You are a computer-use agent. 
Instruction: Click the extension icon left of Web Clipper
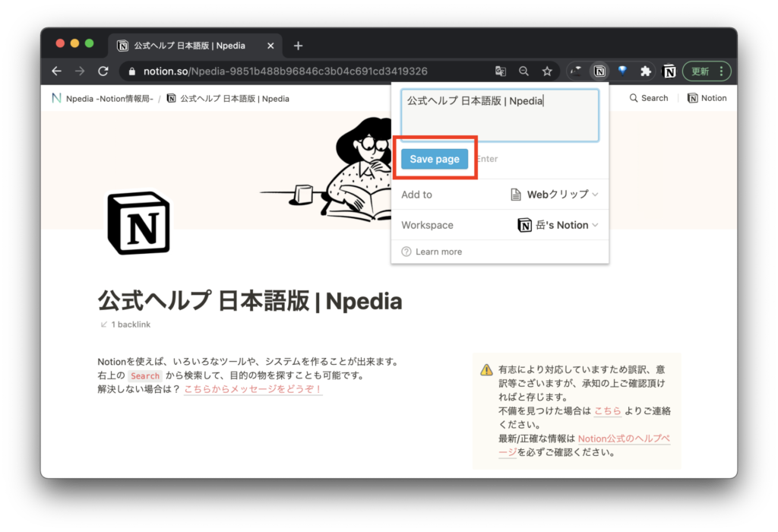(x=576, y=71)
